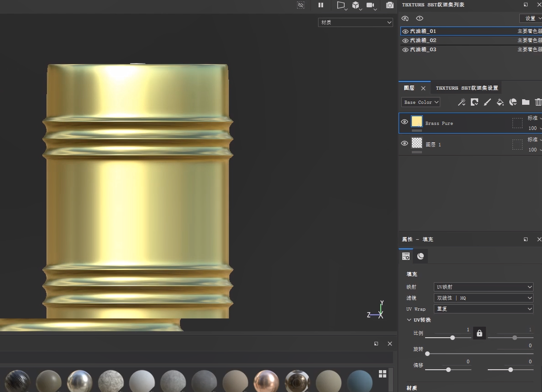
Task: Open the Base Color channel dropdown
Action: [x=421, y=102]
